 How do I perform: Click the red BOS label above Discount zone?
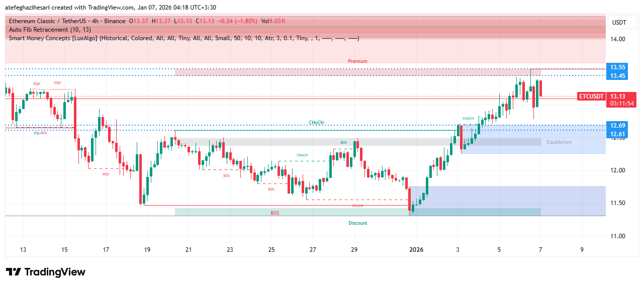coord(274,213)
